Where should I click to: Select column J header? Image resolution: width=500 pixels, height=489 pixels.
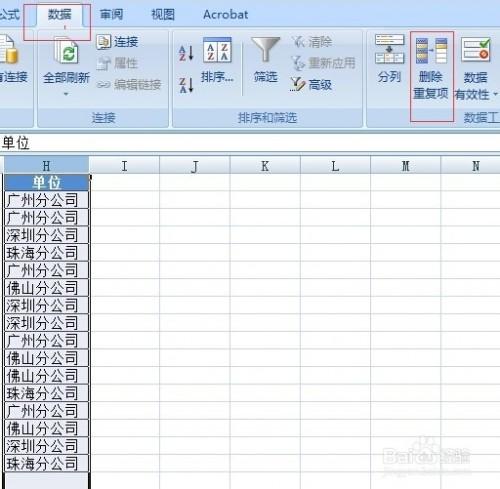click(x=195, y=165)
